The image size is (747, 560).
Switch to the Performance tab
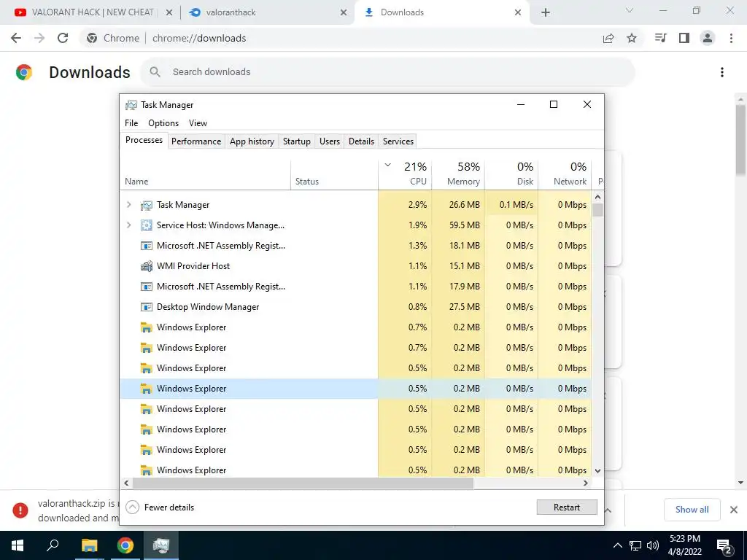[x=196, y=141]
